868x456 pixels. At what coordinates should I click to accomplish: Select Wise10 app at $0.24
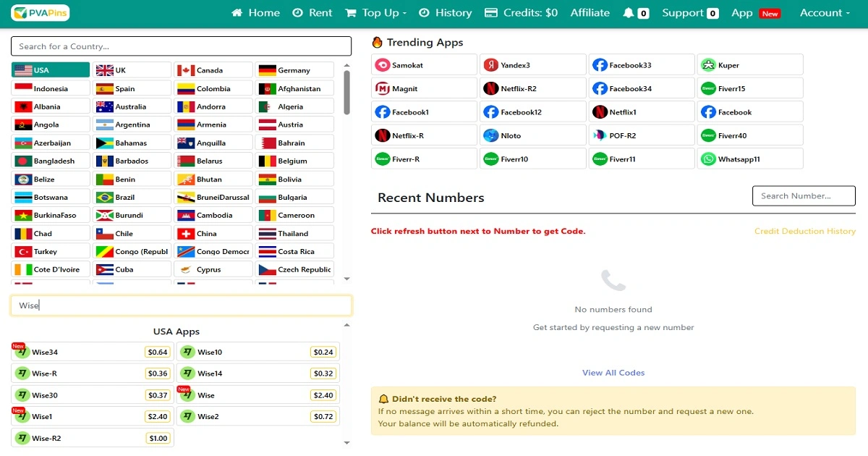(258, 352)
